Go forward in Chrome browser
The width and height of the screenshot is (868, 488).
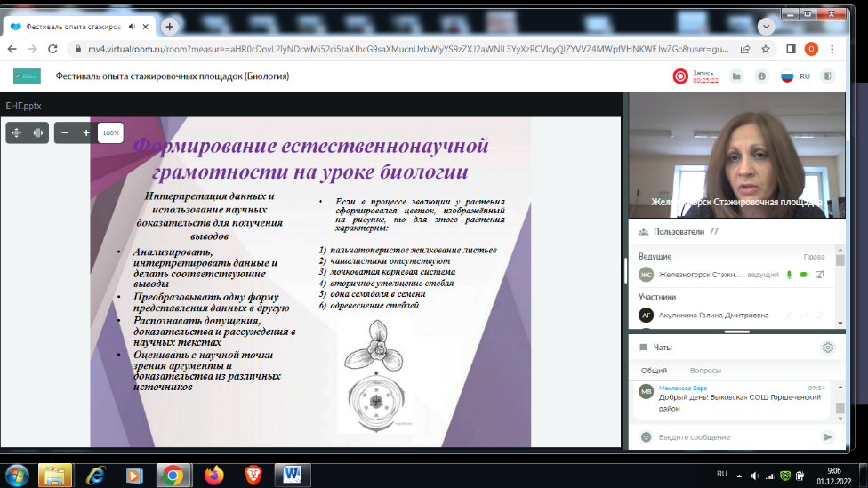click(33, 49)
